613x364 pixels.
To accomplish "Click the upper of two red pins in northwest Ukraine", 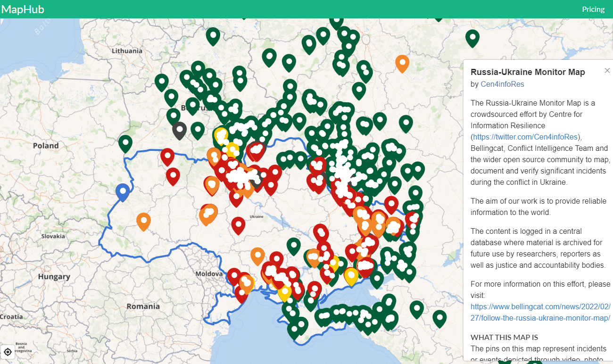I will [x=167, y=157].
